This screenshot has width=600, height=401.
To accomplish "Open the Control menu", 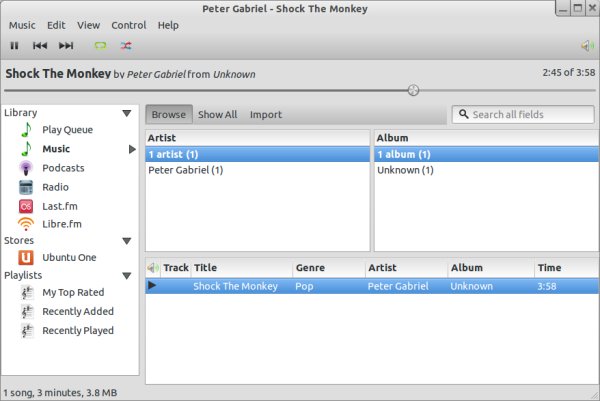I will click(129, 25).
